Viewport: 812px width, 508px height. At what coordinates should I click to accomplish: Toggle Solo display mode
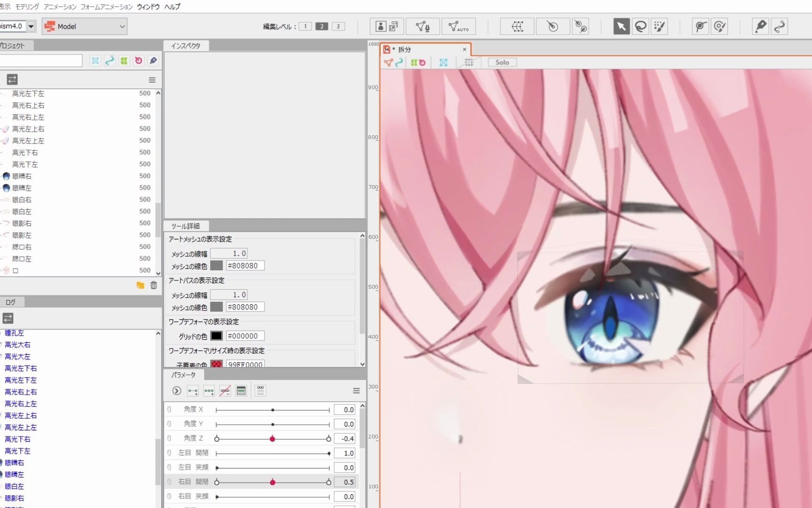pyautogui.click(x=502, y=63)
